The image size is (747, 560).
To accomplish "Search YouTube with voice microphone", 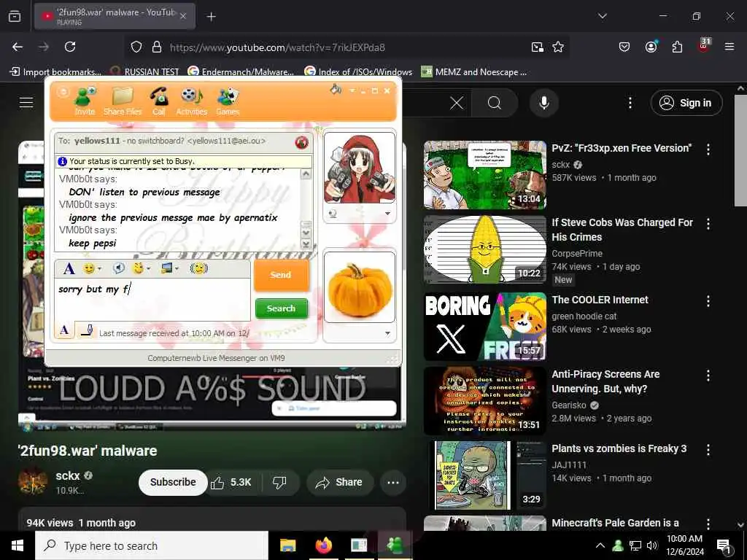I will point(544,103).
